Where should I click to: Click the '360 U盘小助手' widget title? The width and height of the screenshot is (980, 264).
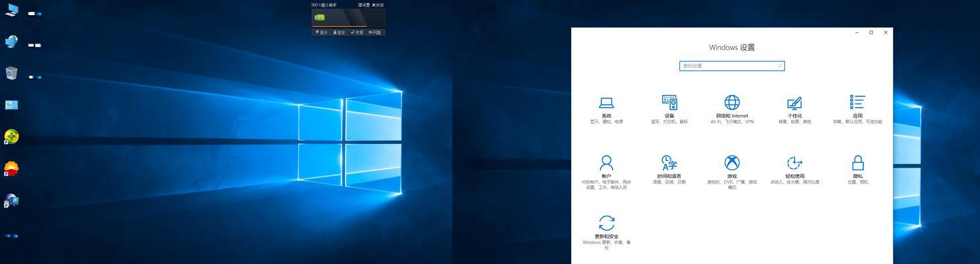point(324,5)
